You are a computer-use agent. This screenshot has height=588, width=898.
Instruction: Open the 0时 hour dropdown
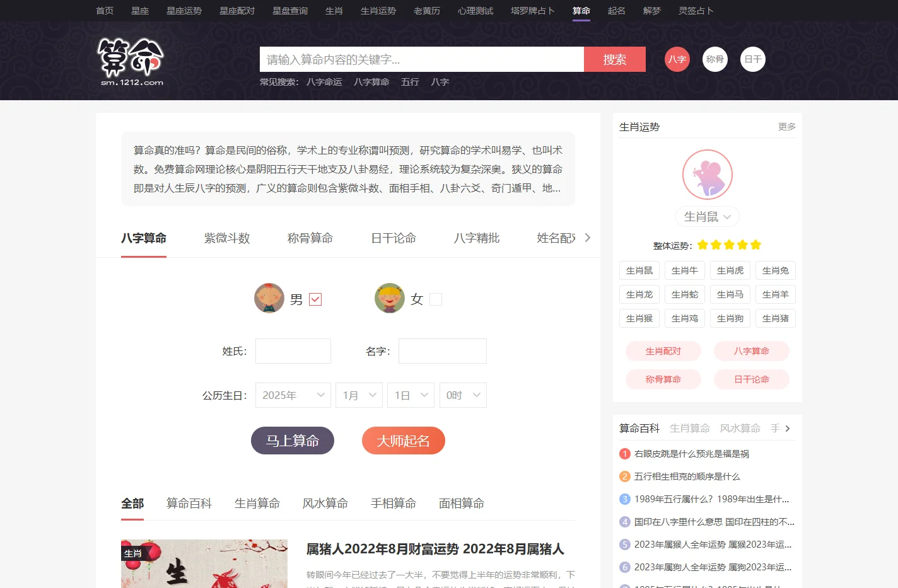point(463,395)
